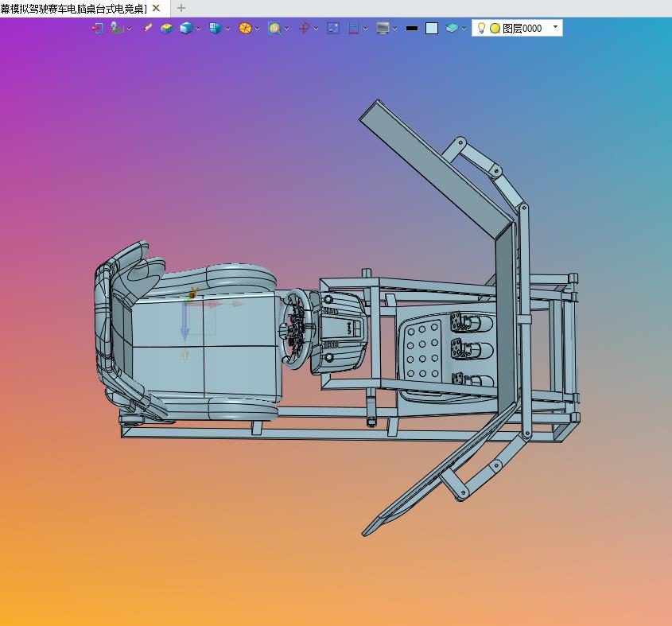
Task: Click the view orientation cube icon
Action: [x=216, y=29]
